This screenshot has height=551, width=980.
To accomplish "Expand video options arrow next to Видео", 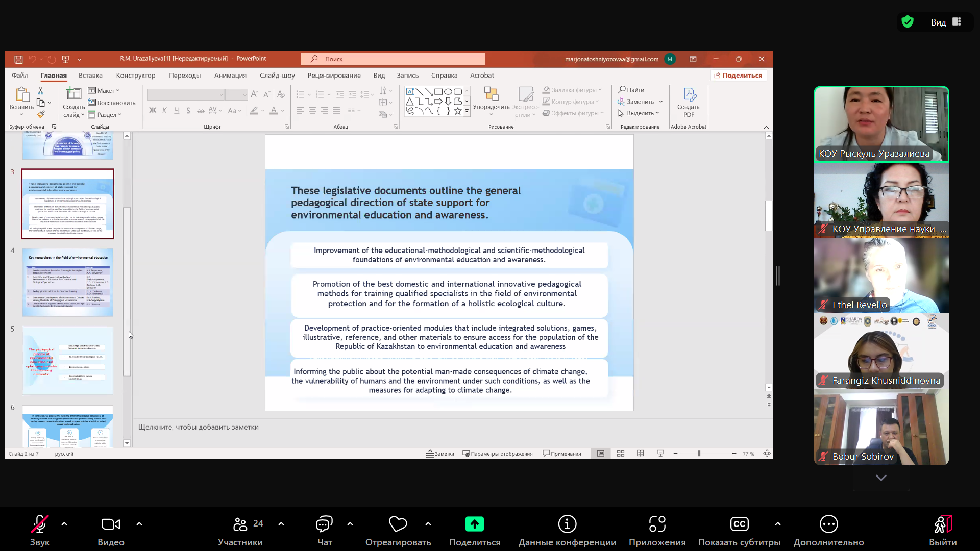I will [x=139, y=524].
